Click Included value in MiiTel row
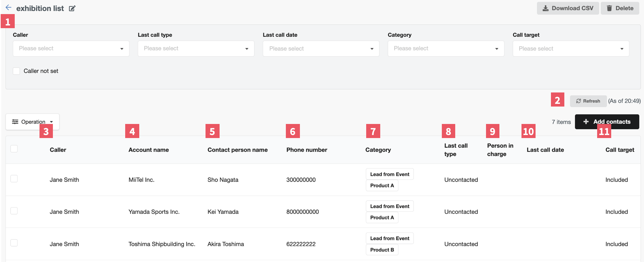Screen dimensions: 644x262 tap(617, 180)
